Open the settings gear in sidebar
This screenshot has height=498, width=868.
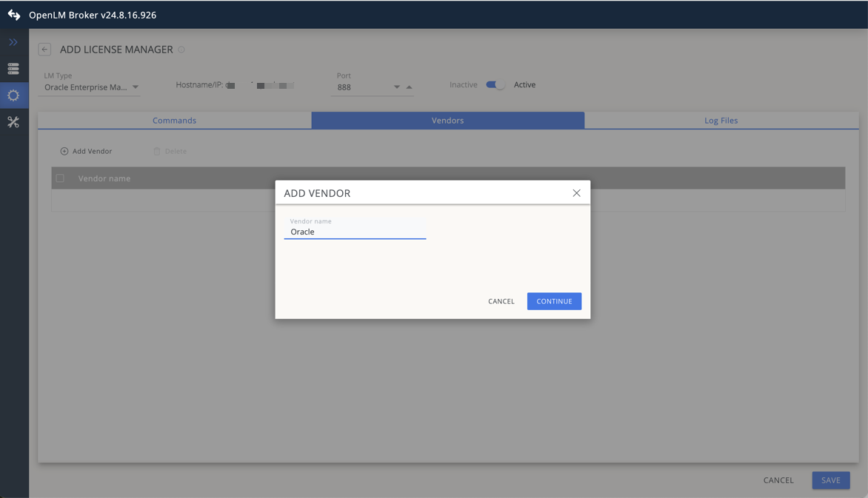click(x=13, y=95)
